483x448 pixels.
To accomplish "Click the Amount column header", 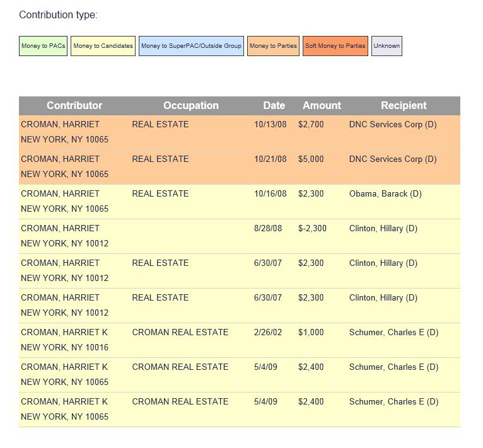I will point(322,106).
